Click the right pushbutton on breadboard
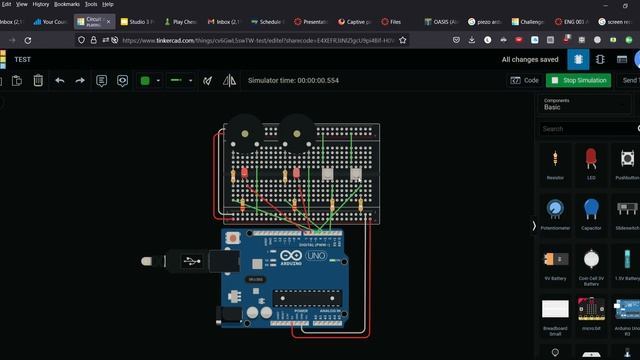Screen dimensions: 640x360 (x=356, y=174)
